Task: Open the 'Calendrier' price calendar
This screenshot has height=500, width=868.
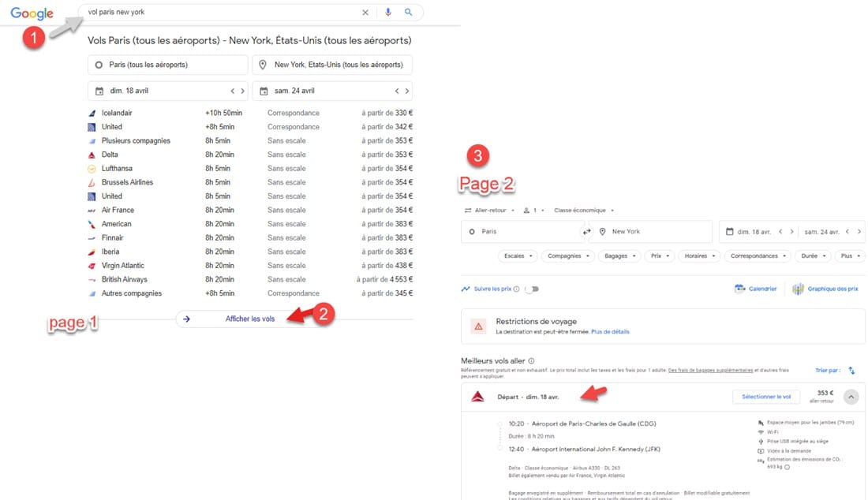Action: tap(756, 289)
